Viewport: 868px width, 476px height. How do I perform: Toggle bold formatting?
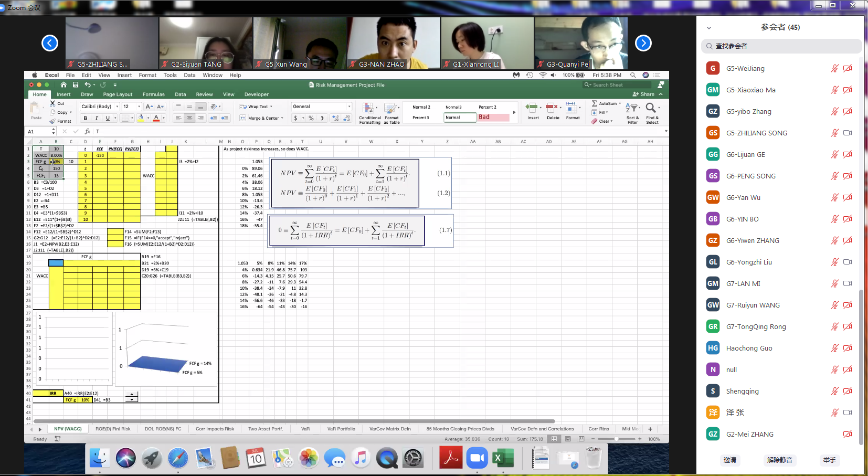click(x=85, y=118)
